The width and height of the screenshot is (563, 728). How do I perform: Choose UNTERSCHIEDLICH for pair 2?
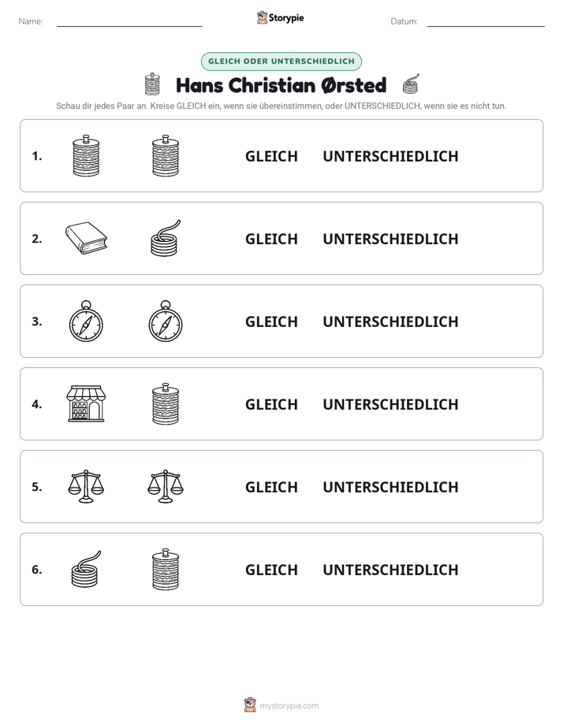coord(390,239)
